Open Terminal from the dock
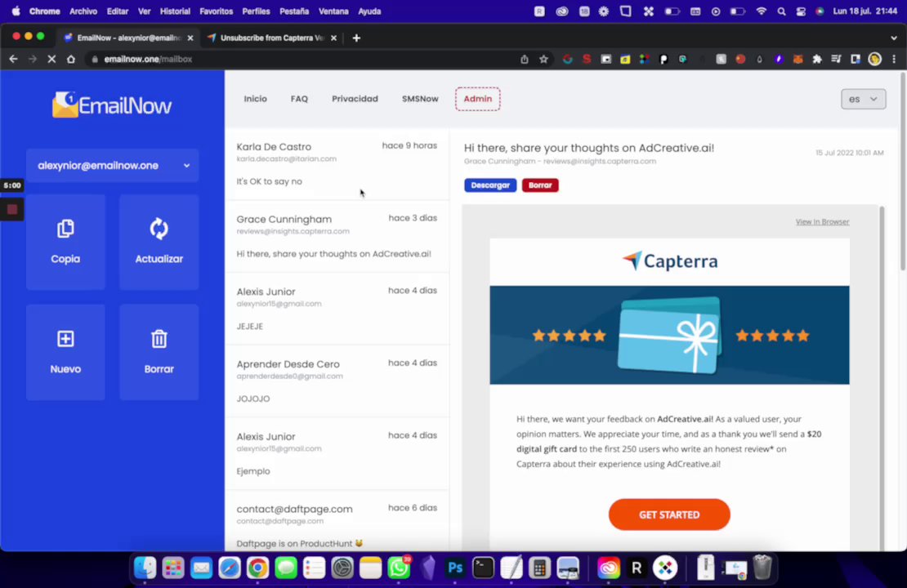The height and width of the screenshot is (588, 907). pos(483,568)
